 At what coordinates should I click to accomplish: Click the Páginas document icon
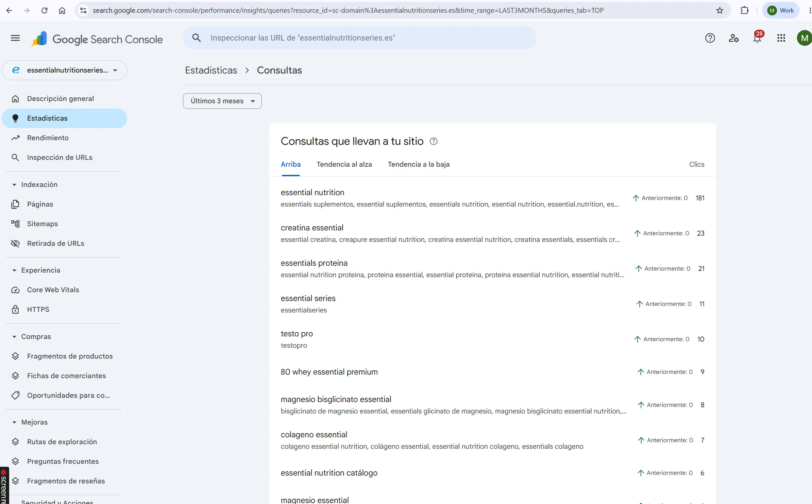15,204
